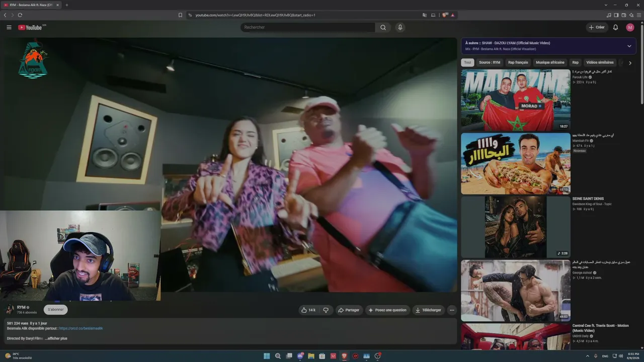This screenshot has width=644, height=362.
Task: Toggle the browser sidebar panel
Action: point(616,15)
